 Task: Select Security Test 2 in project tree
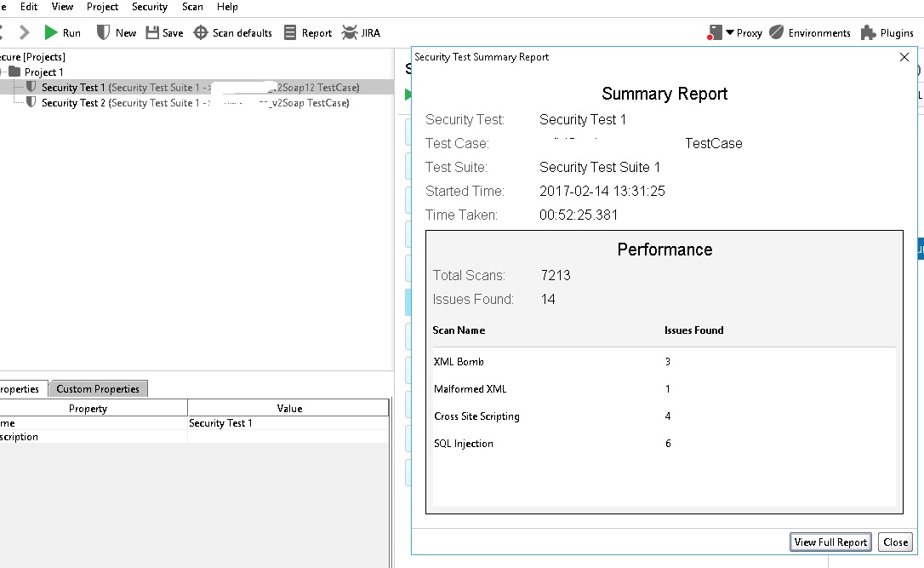tap(73, 103)
